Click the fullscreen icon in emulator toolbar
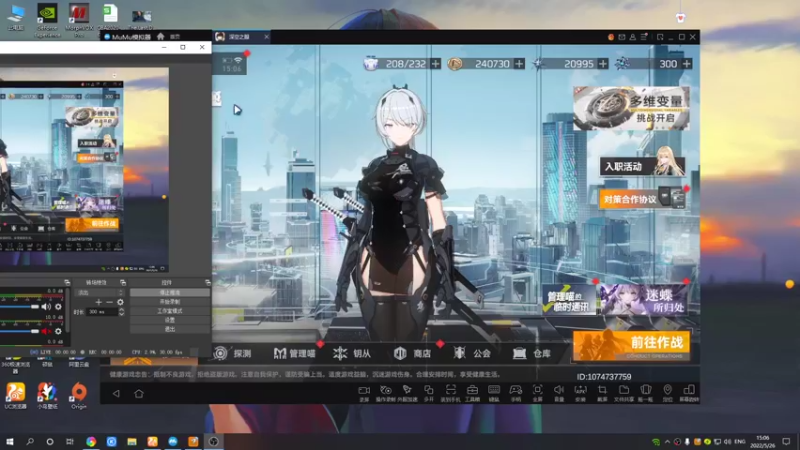800x450 pixels. click(x=537, y=391)
